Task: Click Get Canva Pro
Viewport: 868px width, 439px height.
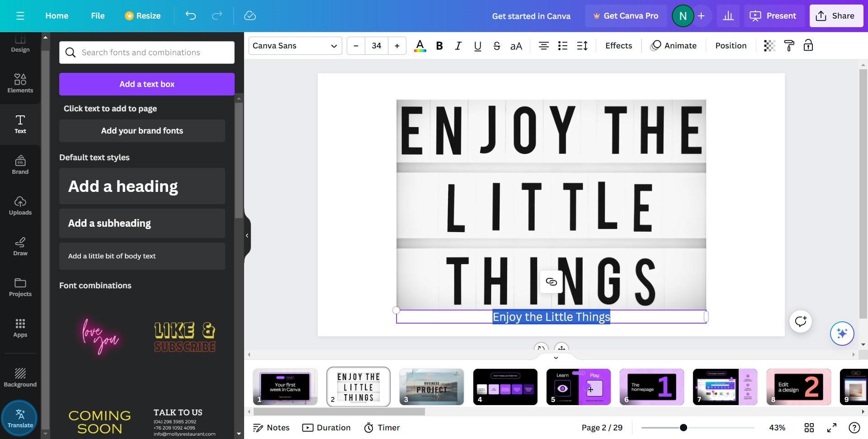Action: point(626,16)
